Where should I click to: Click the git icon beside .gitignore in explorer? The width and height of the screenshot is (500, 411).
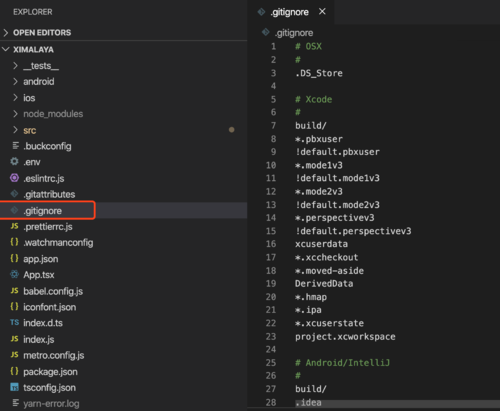pos(14,210)
